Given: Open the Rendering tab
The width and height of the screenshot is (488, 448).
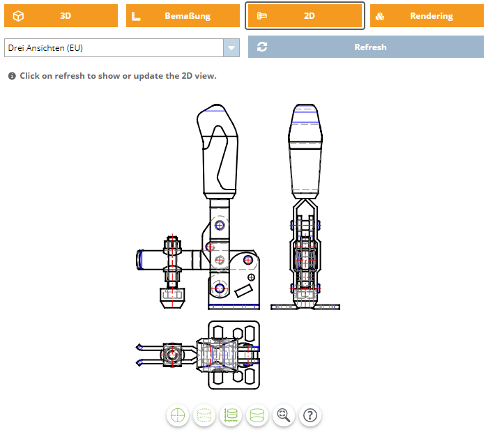Looking at the screenshot, I should 427,16.
